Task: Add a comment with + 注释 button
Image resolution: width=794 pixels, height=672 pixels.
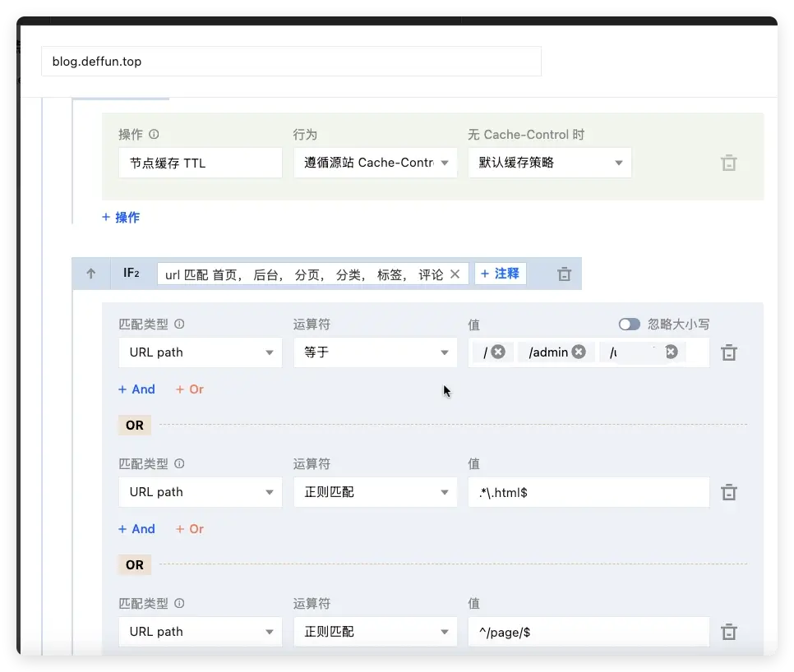Action: pos(500,274)
